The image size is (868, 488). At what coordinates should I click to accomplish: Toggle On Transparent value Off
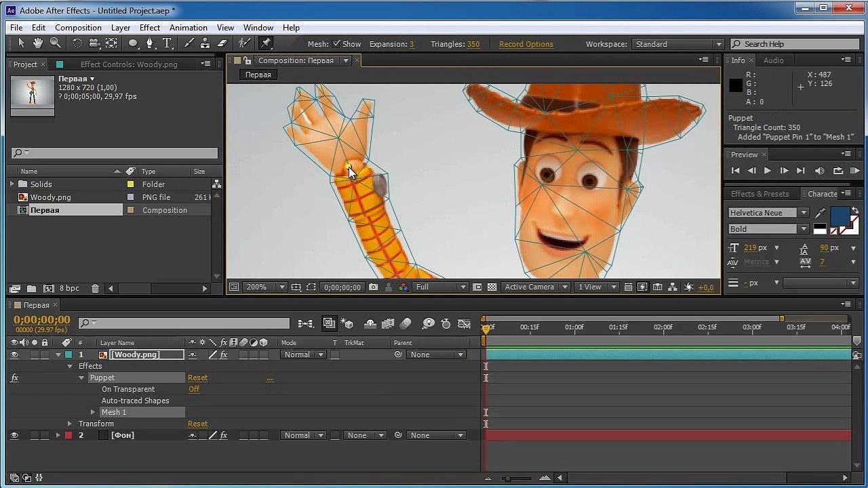point(194,389)
